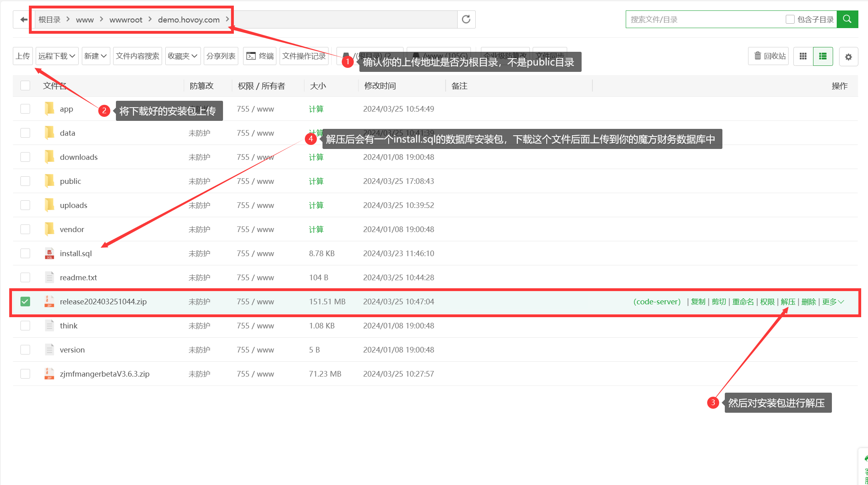Click the version file icon
Screen dimensions: 868x485
[49, 350]
